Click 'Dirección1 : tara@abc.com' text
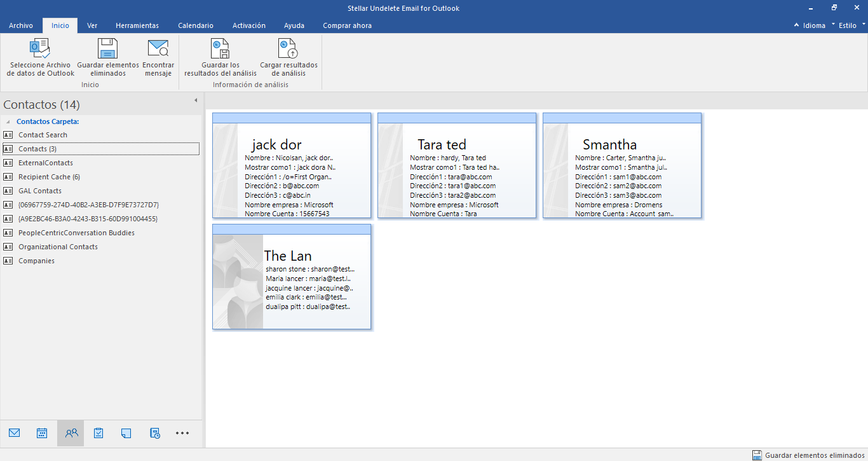Screen dimensions: 868x461 click(x=451, y=177)
